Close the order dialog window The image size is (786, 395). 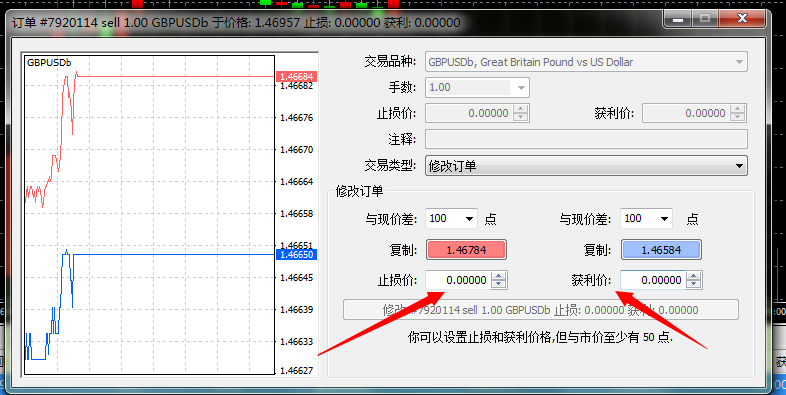coord(742,19)
